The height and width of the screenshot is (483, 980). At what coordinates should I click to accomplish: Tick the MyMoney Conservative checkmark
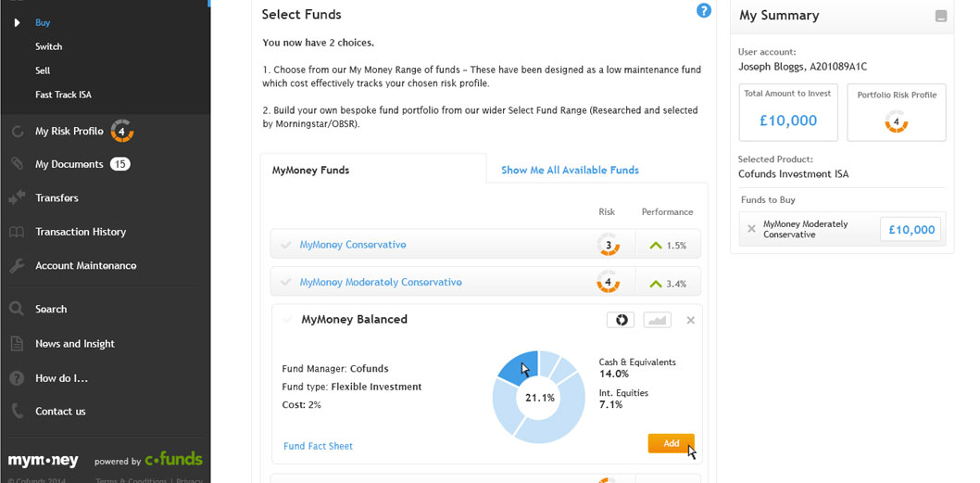(x=286, y=246)
